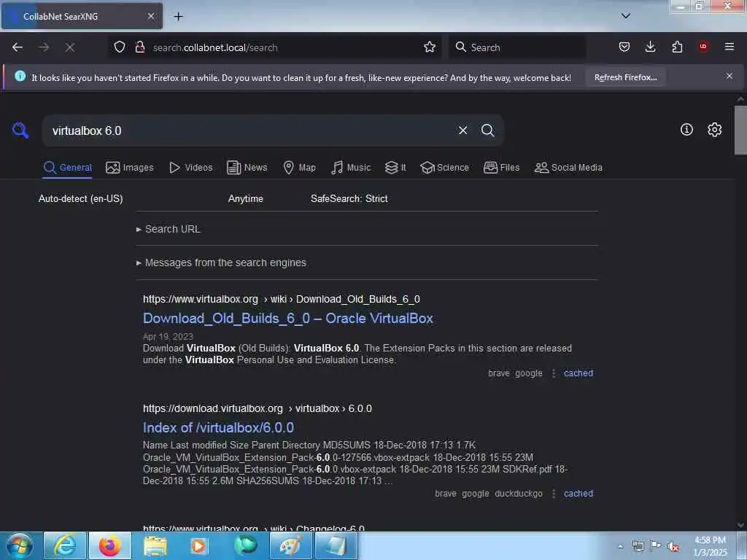This screenshot has height=560, width=747.
Task: Stop loading the page with X button
Action: (70, 47)
